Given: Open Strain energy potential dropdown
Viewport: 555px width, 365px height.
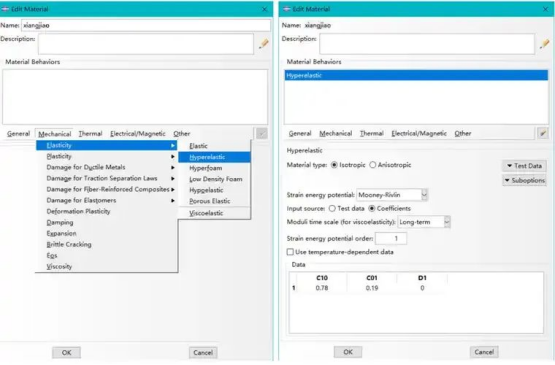Looking at the screenshot, I should [424, 195].
